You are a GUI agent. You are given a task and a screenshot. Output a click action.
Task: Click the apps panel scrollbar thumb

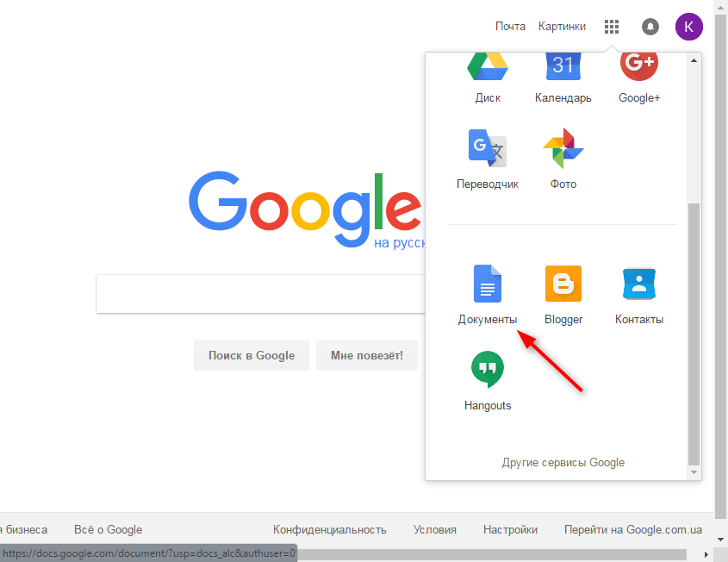tap(694, 334)
